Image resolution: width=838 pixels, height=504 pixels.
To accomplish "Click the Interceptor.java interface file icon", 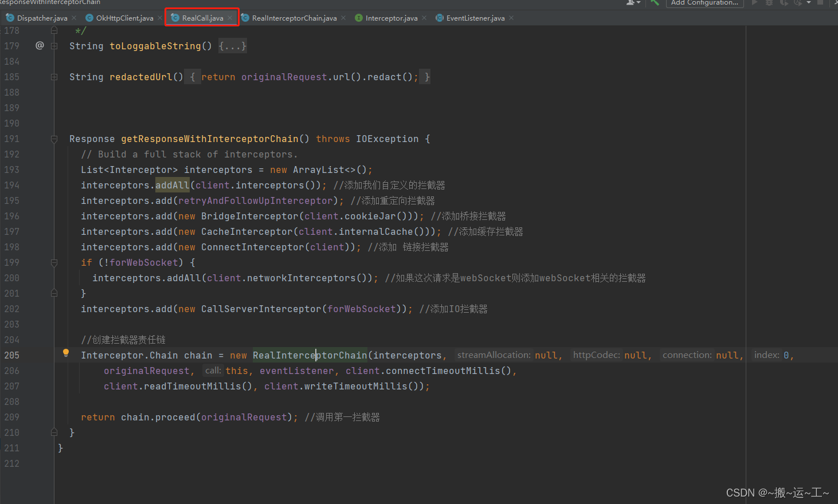I will 359,18.
